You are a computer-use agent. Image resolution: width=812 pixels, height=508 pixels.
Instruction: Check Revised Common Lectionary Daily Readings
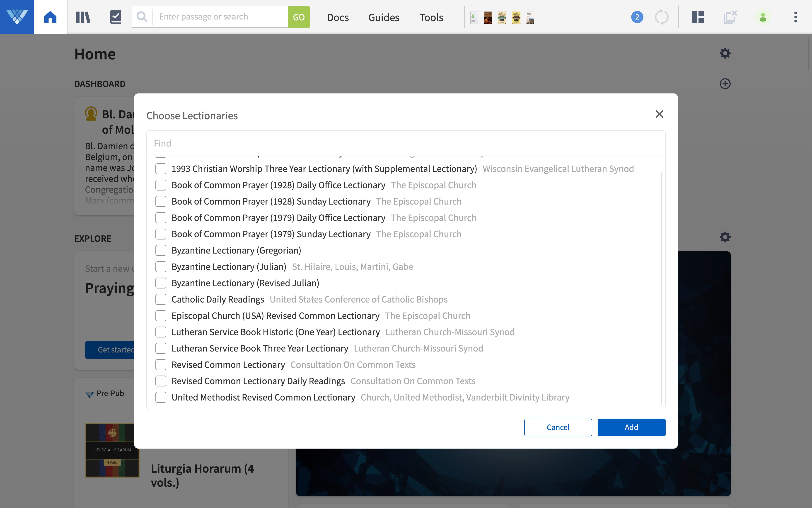[x=161, y=381]
